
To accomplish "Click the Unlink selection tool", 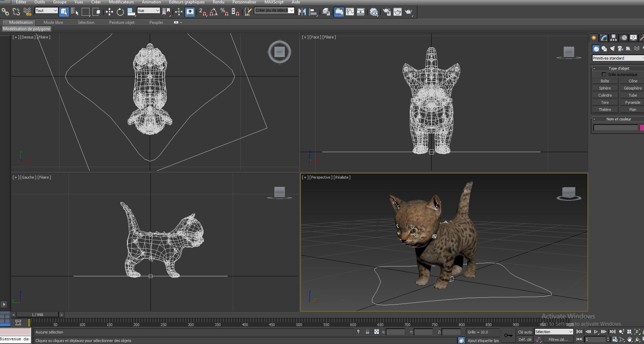I will [x=16, y=12].
